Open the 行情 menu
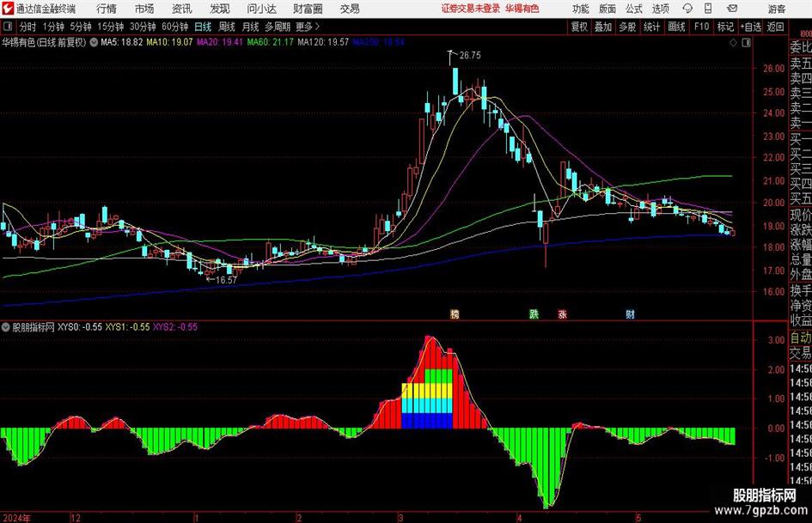 107,9
